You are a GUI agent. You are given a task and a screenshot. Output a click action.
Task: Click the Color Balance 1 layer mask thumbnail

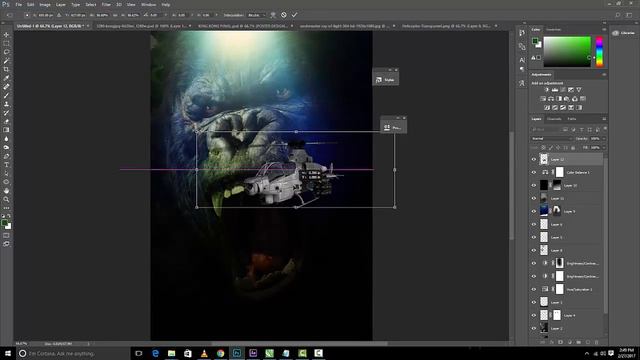point(560,173)
